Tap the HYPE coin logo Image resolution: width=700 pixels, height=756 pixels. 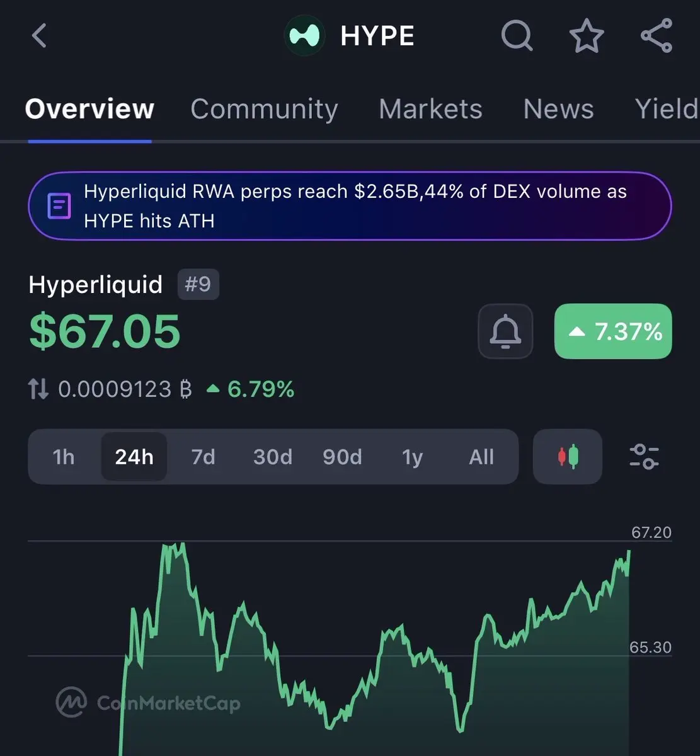tap(304, 36)
